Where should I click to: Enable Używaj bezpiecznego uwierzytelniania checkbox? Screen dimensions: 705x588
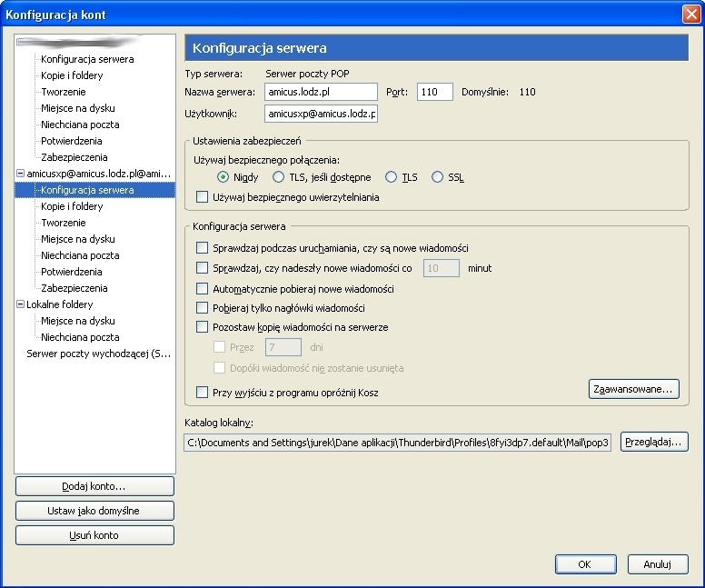tap(202, 196)
